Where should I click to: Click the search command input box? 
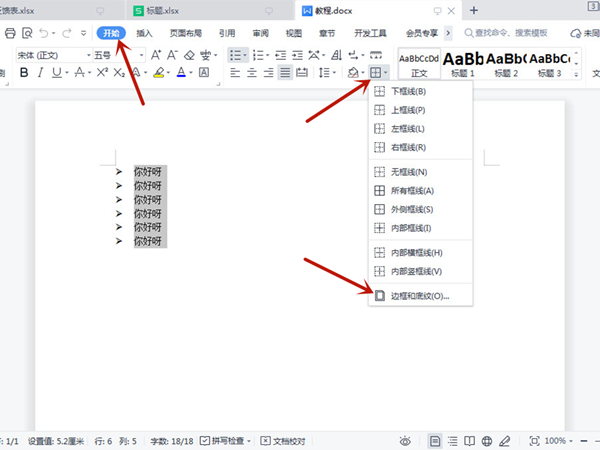510,33
